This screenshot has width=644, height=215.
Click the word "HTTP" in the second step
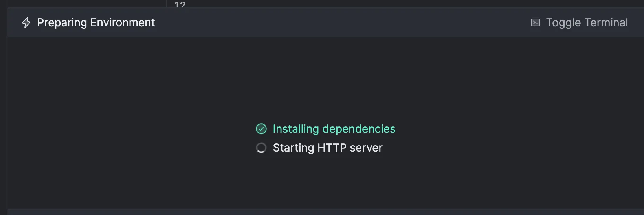(332, 148)
